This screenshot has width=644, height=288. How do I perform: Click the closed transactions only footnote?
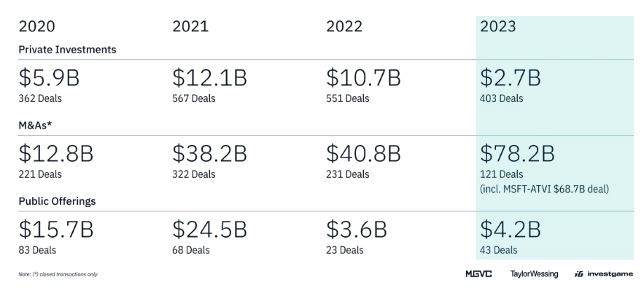[x=58, y=274]
